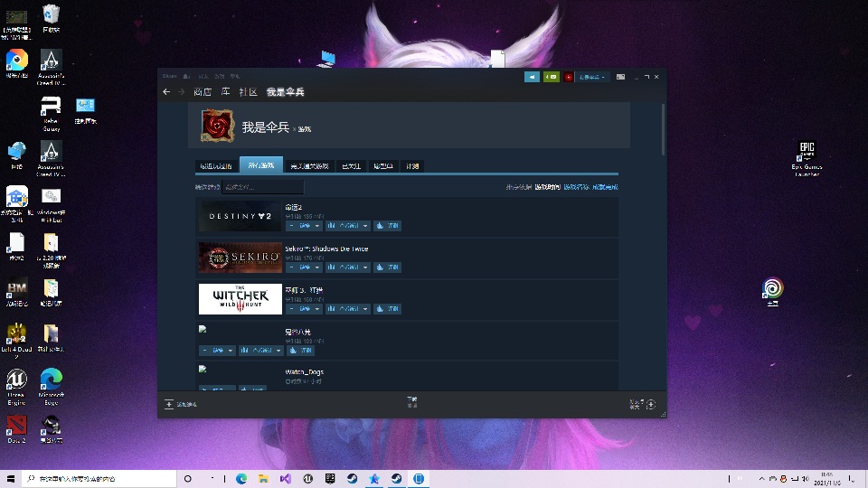The image size is (868, 488).
Task: Click the Steam page vertical scrollbar
Action: (x=663, y=129)
